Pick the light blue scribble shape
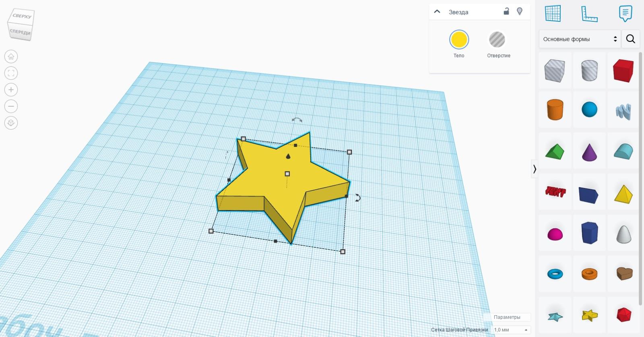Viewport: 644px width, 337px height. coord(623,111)
